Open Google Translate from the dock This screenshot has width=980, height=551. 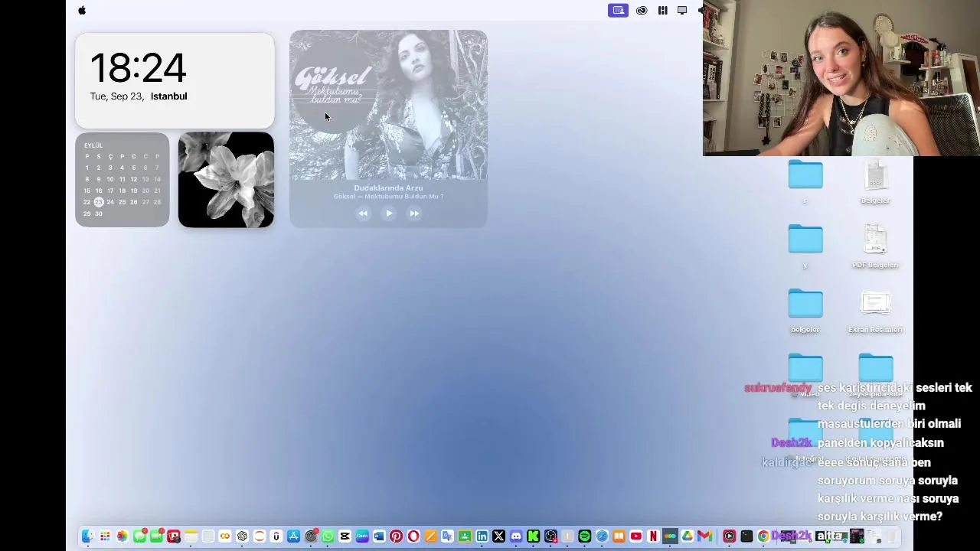pyautogui.click(x=447, y=536)
